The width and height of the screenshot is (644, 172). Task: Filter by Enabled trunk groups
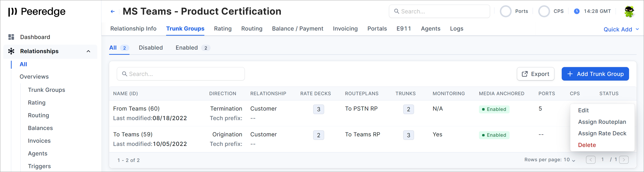pos(193,48)
